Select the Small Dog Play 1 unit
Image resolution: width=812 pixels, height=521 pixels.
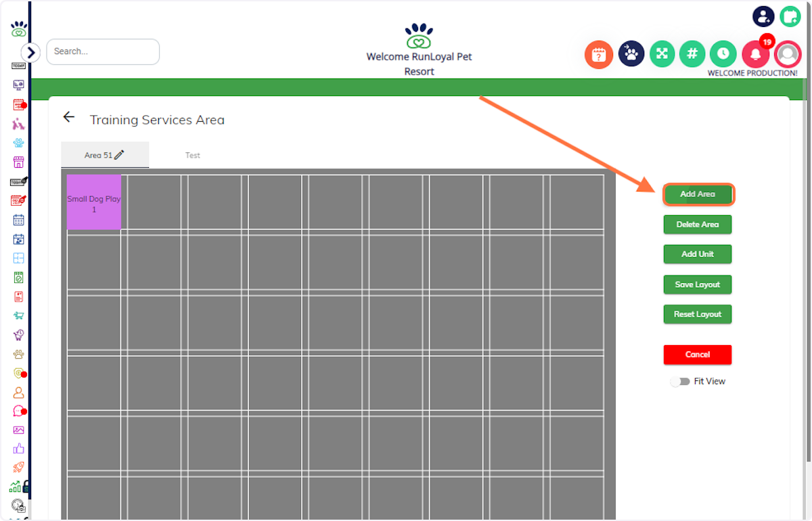[x=93, y=202]
